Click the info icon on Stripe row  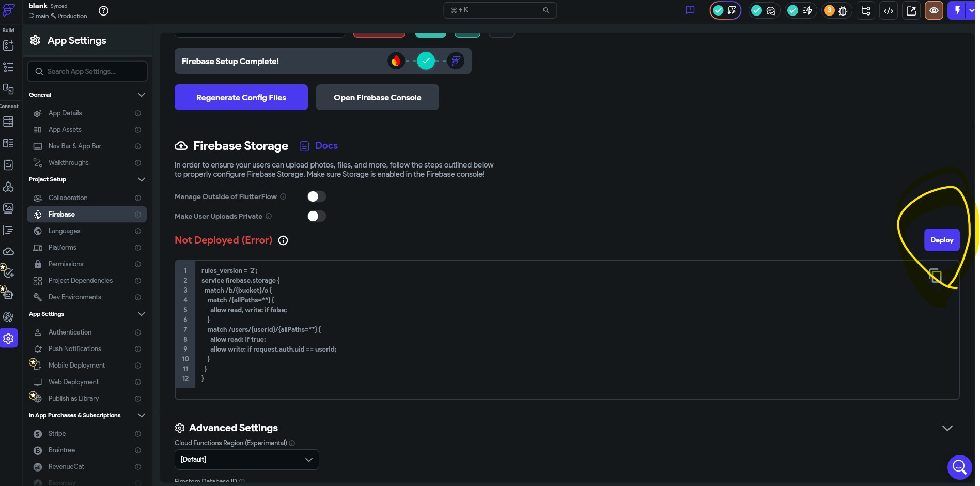(138, 434)
